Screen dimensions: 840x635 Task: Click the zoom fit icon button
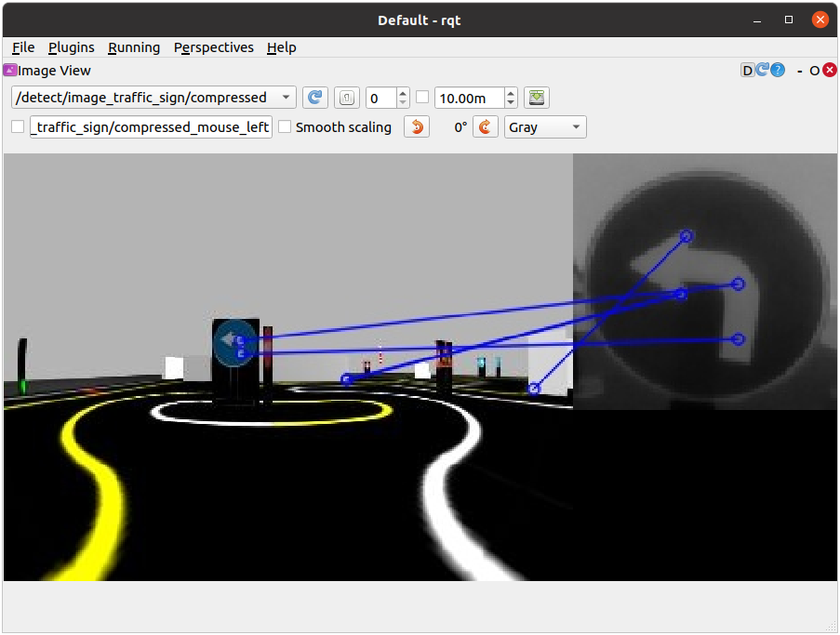(346, 98)
